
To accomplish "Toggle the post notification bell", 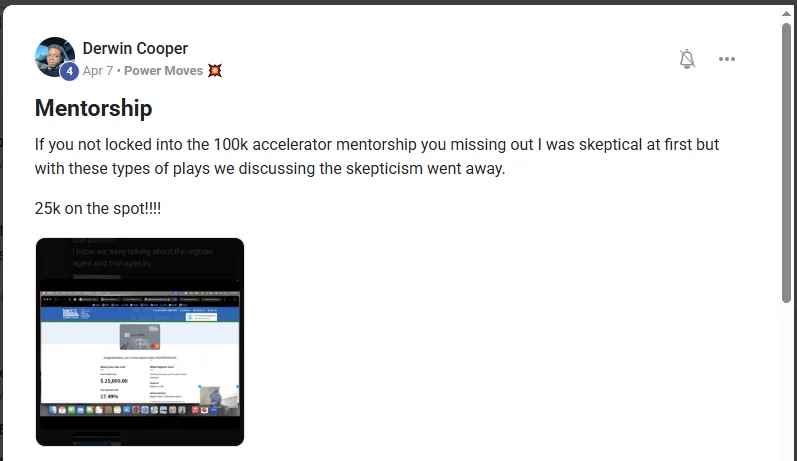I will coord(686,59).
